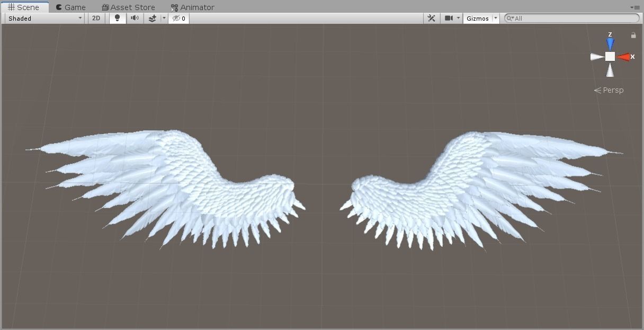Open the scene camera dropdown arrow

tap(458, 18)
